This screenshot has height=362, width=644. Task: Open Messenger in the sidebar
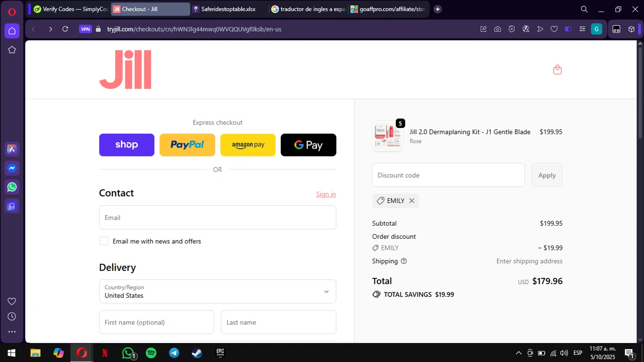coord(12,168)
